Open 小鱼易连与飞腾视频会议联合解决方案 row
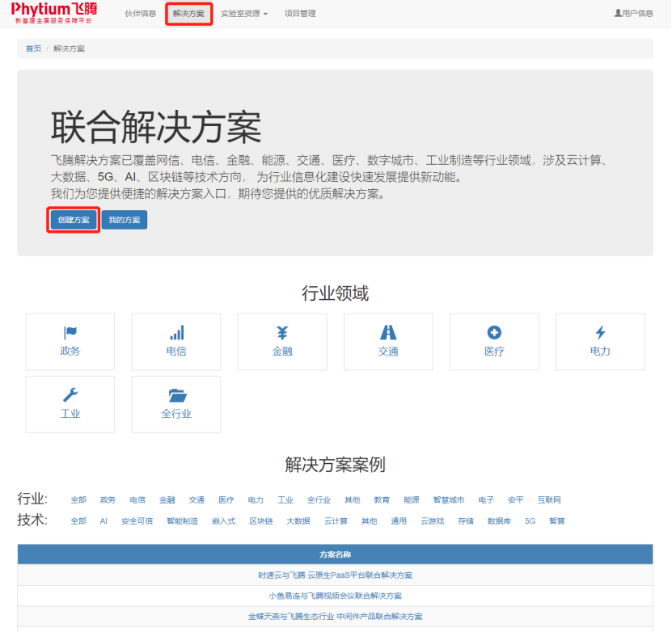This screenshot has height=632, width=672. click(x=335, y=596)
